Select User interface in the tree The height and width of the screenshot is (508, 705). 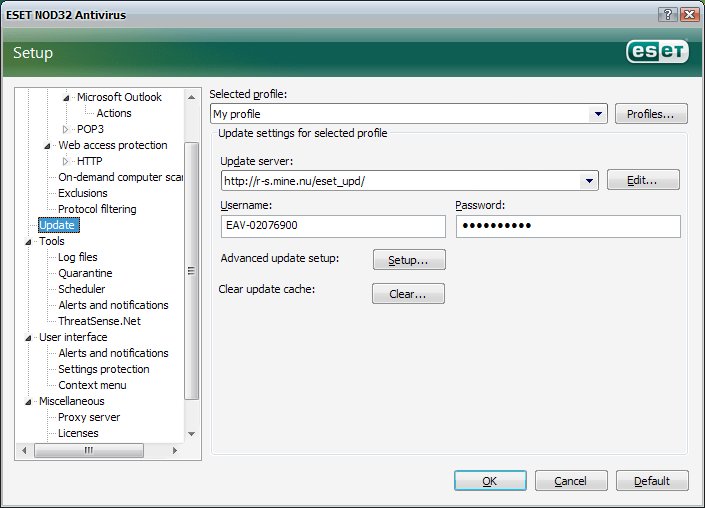pyautogui.click(x=73, y=337)
